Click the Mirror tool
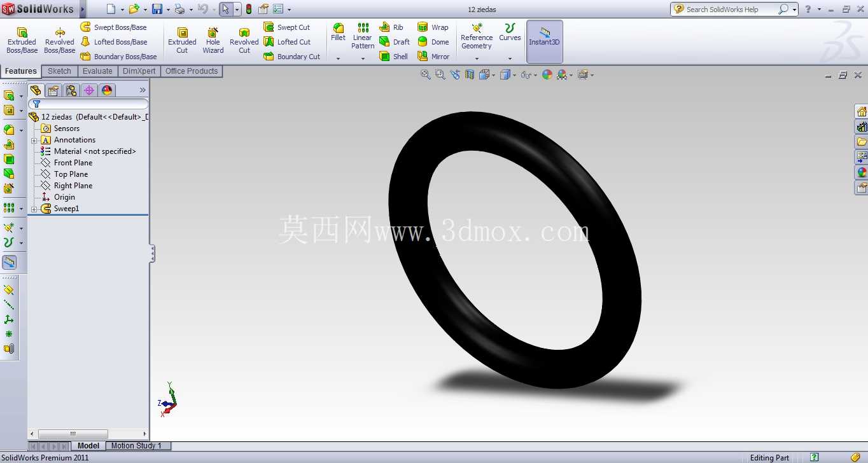 pos(433,57)
